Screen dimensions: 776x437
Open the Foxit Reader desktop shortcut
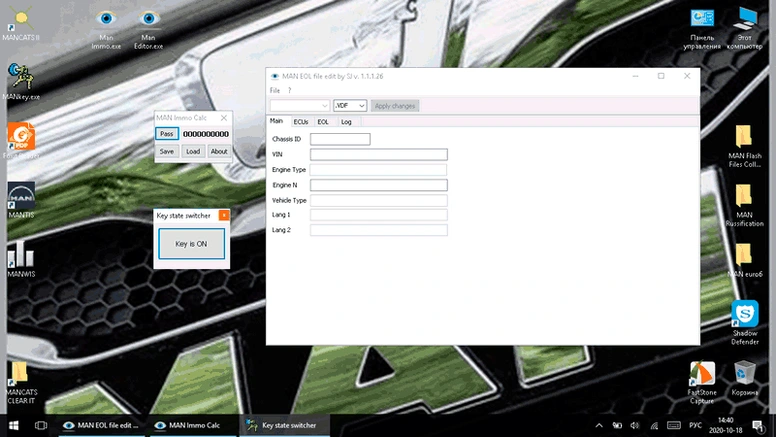(21, 141)
